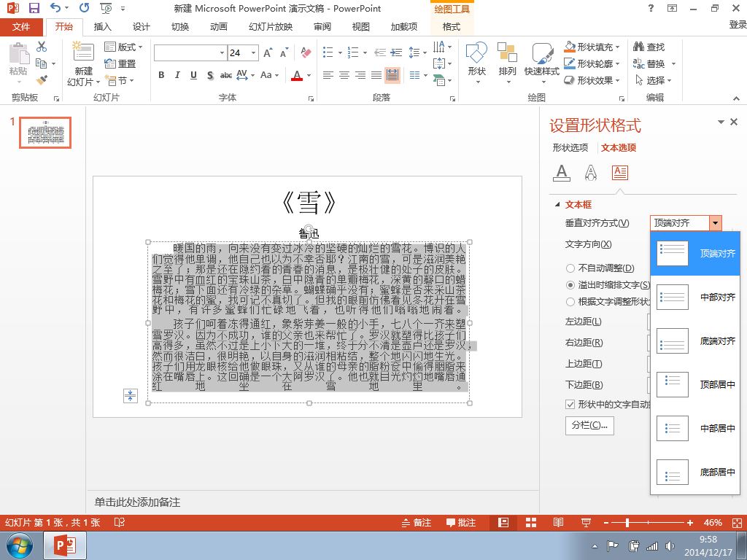The width and height of the screenshot is (747, 560).
Task: Click zoom in plus button
Action: [690, 522]
